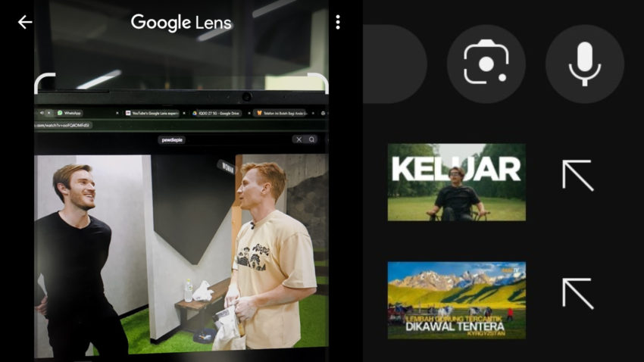This screenshot has width=644, height=362.
Task: Open the DIKAWAL TENTERA video thumbnail
Action: click(456, 301)
